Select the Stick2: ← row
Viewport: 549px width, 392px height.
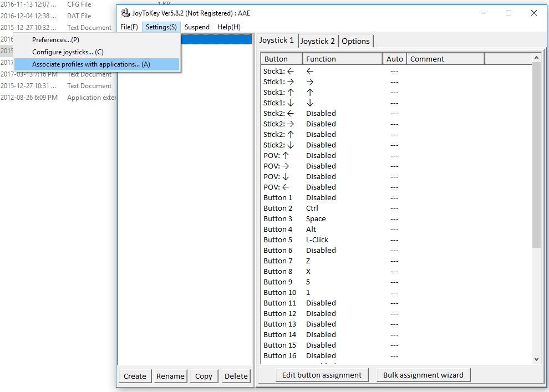coord(396,114)
